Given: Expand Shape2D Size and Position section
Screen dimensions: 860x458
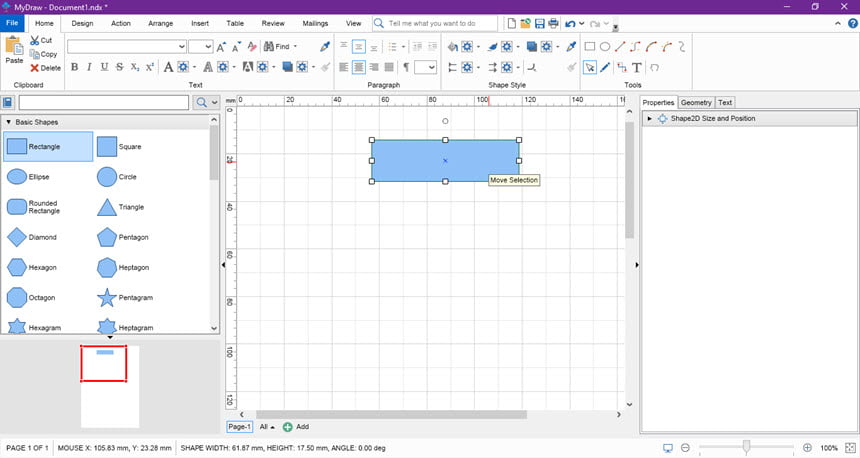Looking at the screenshot, I should (649, 118).
